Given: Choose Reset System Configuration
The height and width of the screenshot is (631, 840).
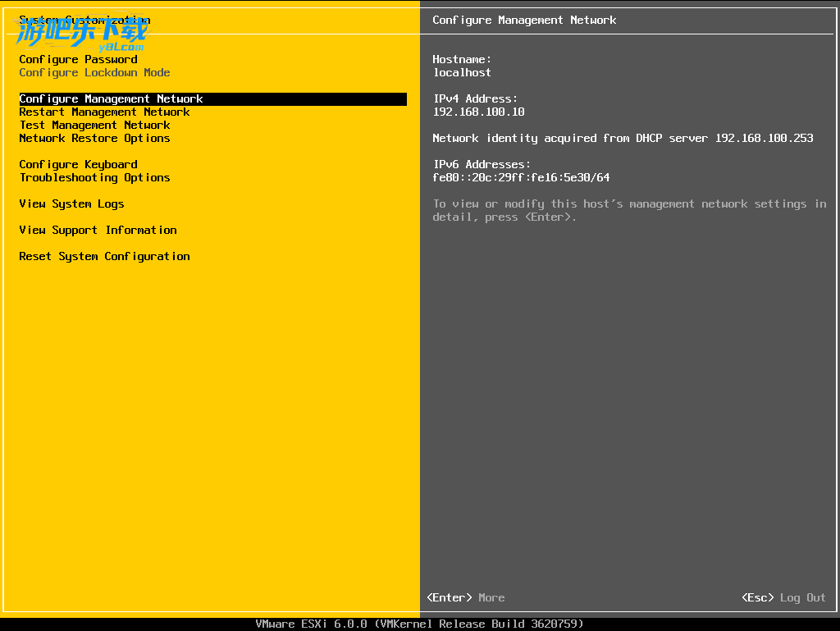Looking at the screenshot, I should (104, 256).
